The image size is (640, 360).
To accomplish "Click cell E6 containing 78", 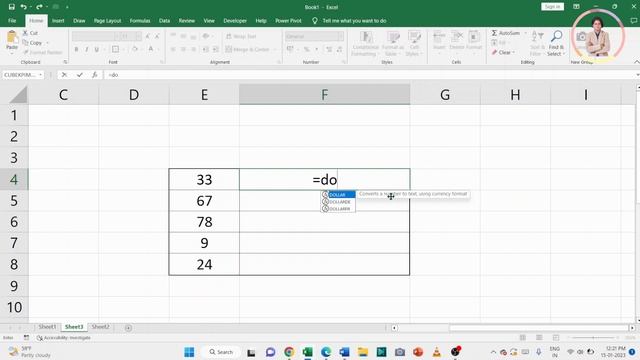I will tap(204, 222).
